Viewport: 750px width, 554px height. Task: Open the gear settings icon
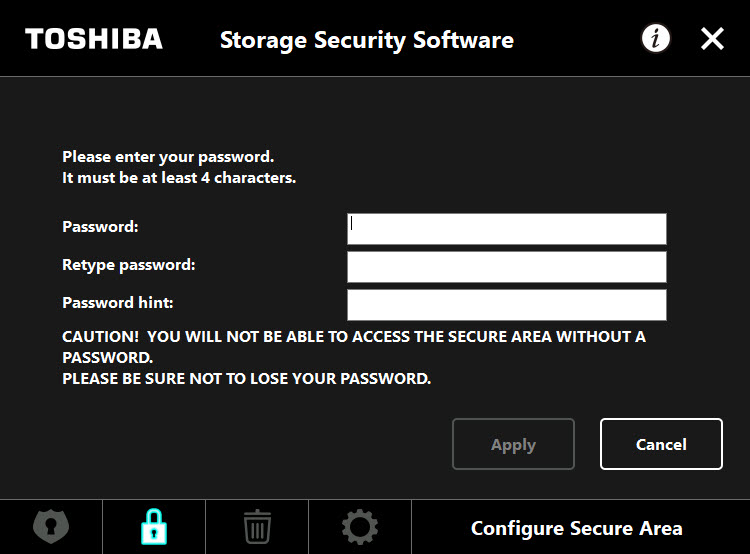pos(360,527)
